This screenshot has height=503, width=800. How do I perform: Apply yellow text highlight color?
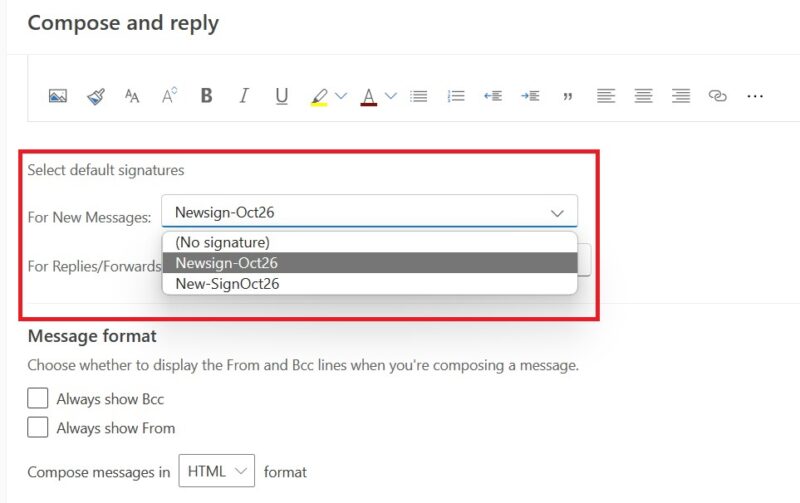(319, 96)
